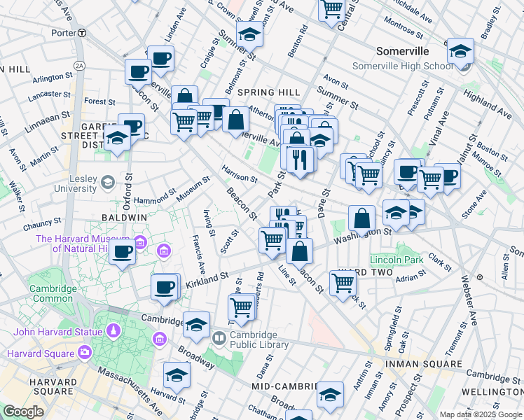Click the shopping cart marker near Quincy St
The height and width of the screenshot is (420, 524).
[368, 176]
